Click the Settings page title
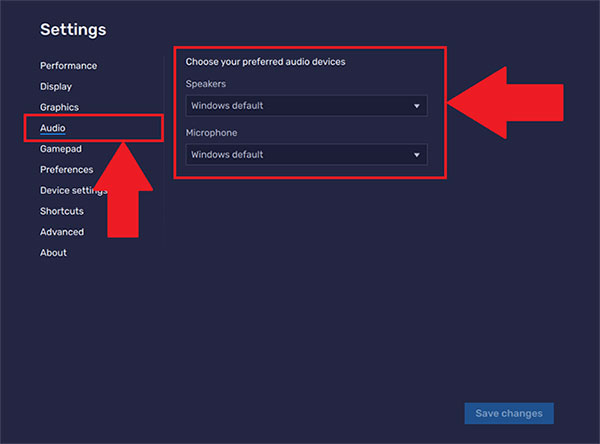The height and width of the screenshot is (444, 600). 73,30
